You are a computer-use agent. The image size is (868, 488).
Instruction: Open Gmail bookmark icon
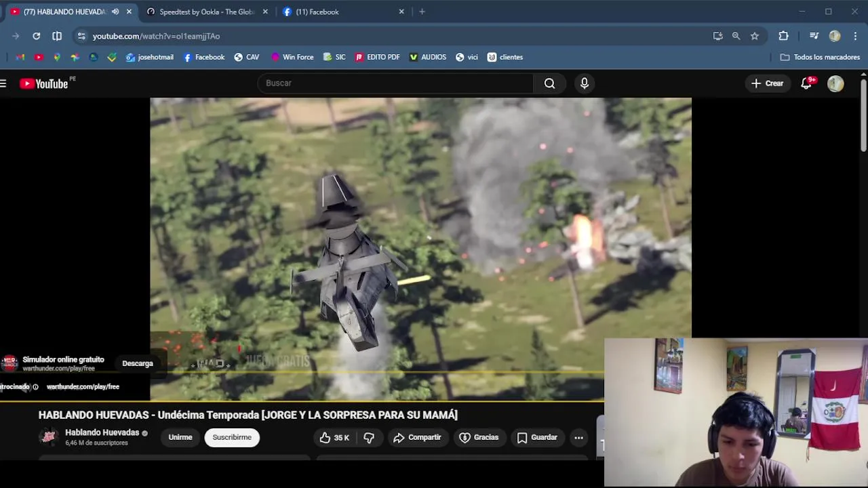coord(20,57)
